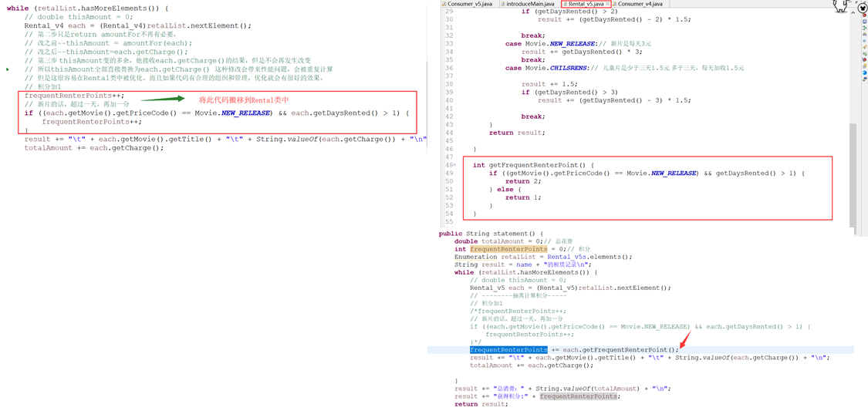The image size is (868, 411).
Task: Click the introduceMain.java tab file icon
Action: [503, 4]
